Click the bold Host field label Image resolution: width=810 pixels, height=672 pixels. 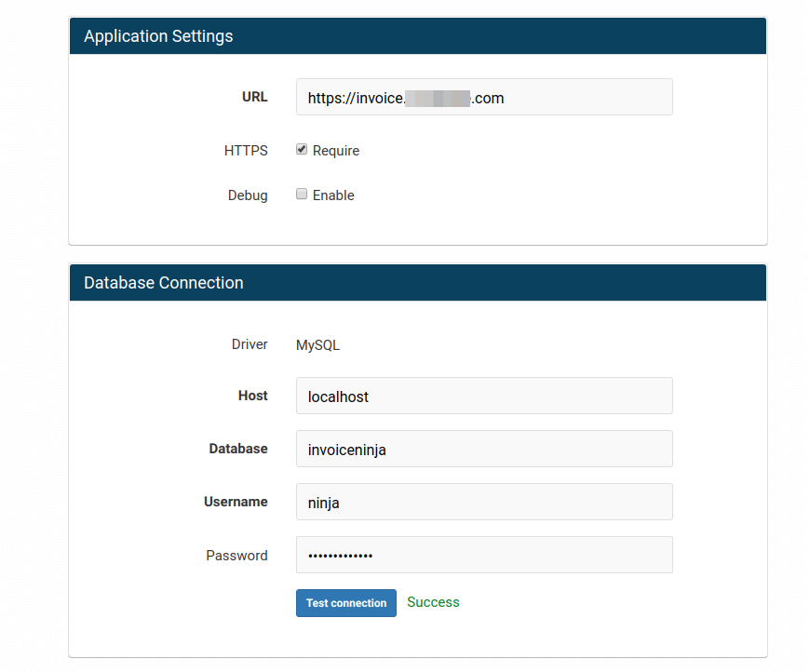(252, 396)
